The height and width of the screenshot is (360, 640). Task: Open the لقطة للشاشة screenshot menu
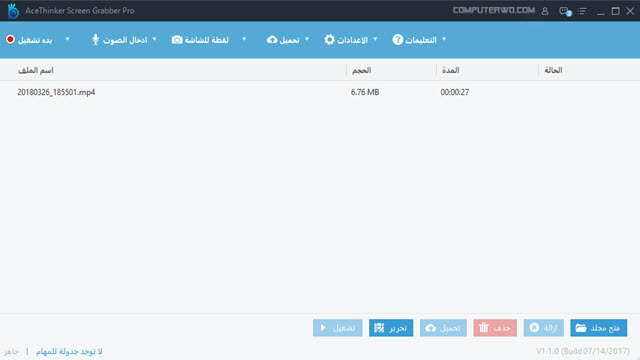pos(206,40)
